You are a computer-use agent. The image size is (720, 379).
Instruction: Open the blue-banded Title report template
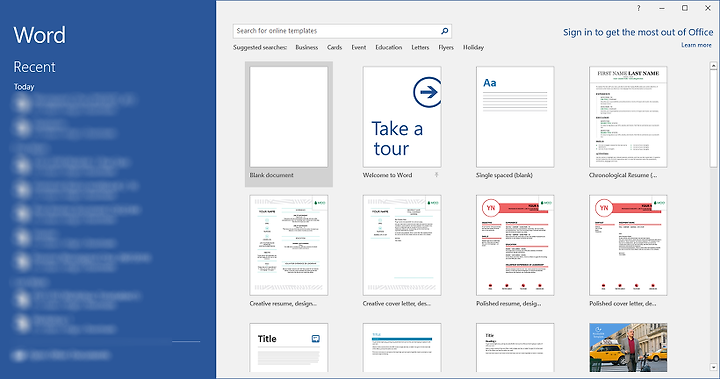pyautogui.click(x=402, y=348)
